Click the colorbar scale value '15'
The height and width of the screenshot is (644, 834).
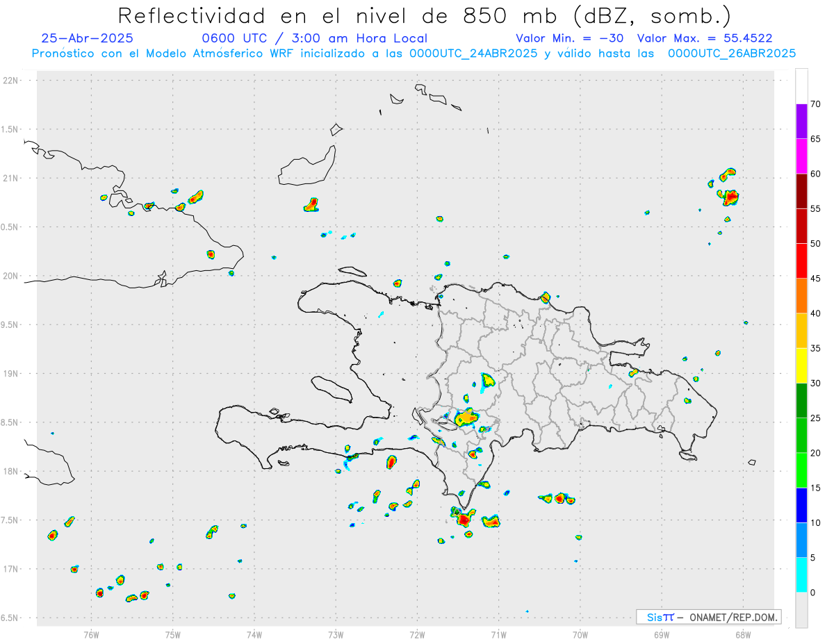coord(816,488)
